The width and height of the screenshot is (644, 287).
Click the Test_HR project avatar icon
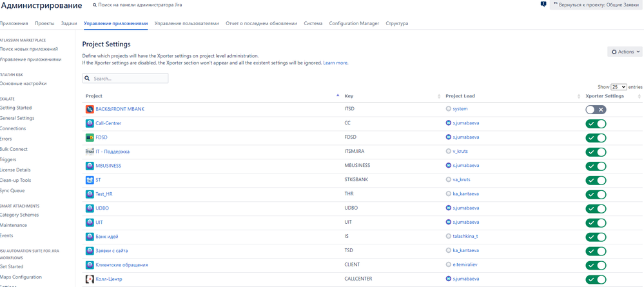[90, 194]
